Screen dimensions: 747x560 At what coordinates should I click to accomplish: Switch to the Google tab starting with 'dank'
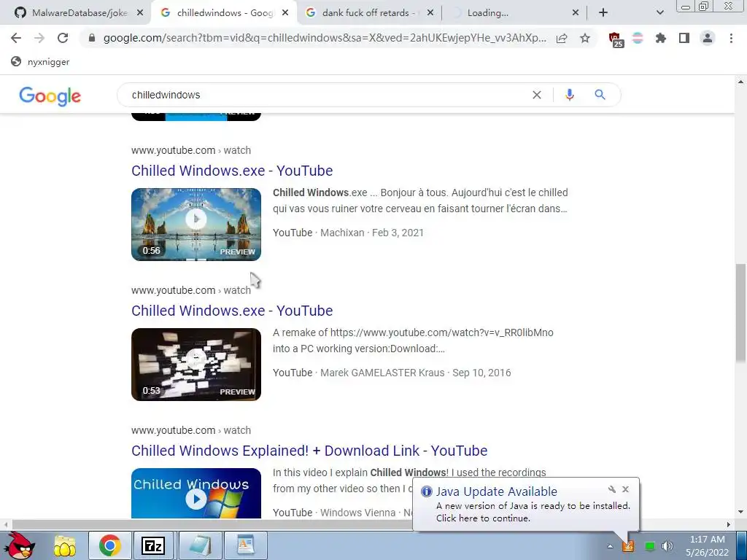[x=369, y=13]
